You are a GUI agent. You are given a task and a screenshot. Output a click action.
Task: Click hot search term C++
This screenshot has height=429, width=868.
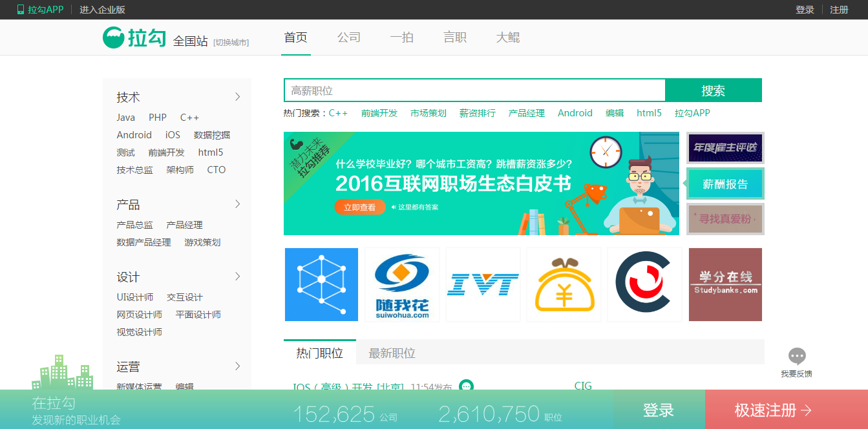[x=338, y=113]
